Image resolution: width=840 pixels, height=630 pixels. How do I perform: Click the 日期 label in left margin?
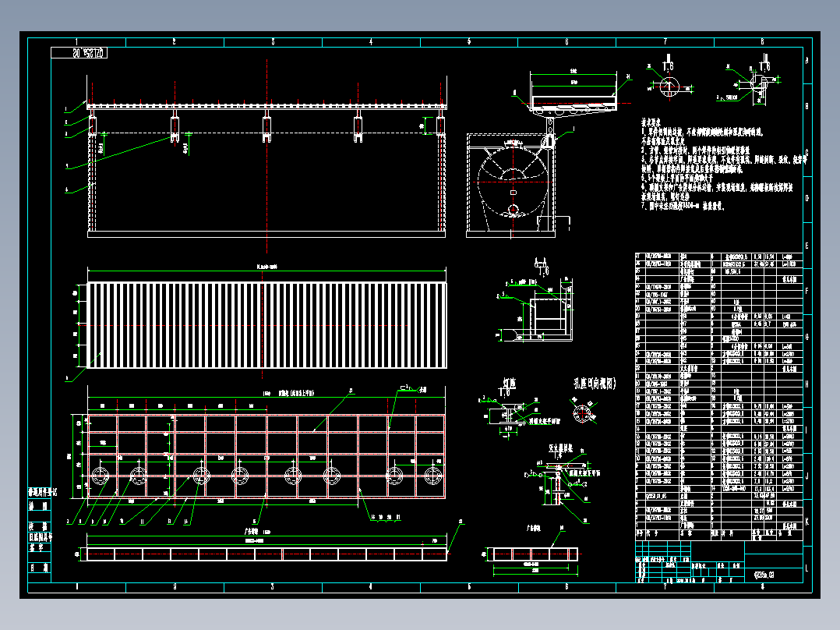39,568
